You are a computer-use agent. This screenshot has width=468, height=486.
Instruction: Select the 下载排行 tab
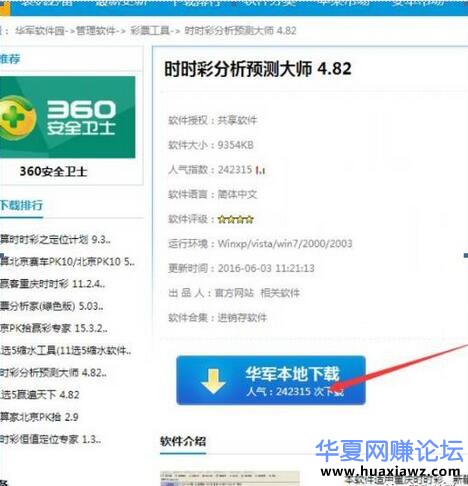point(21,205)
